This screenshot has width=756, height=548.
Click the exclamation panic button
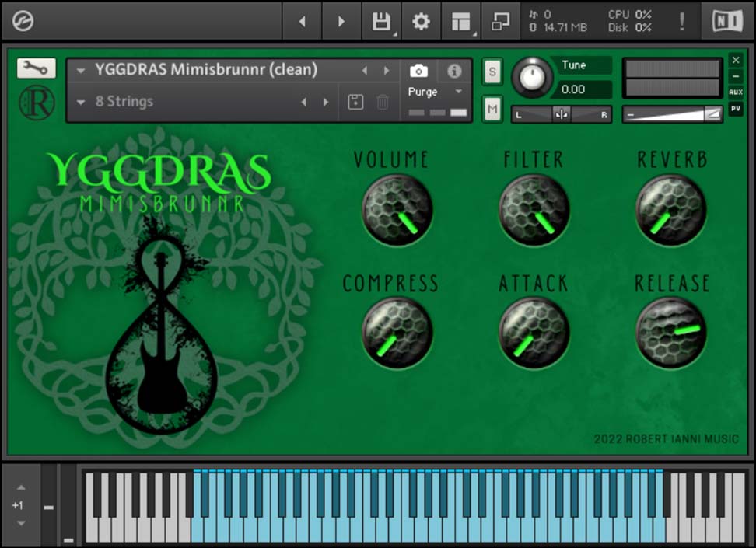pos(681,21)
